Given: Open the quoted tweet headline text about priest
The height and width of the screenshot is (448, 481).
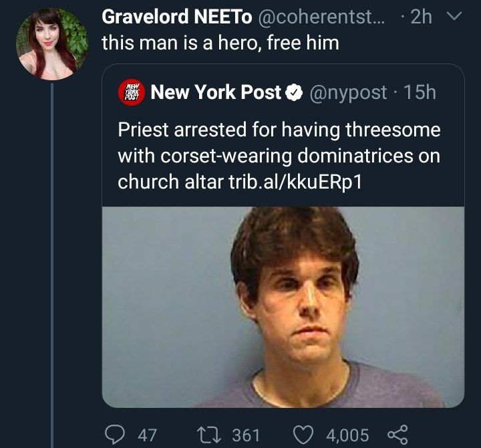Looking at the screenshot, I should pos(279,156).
